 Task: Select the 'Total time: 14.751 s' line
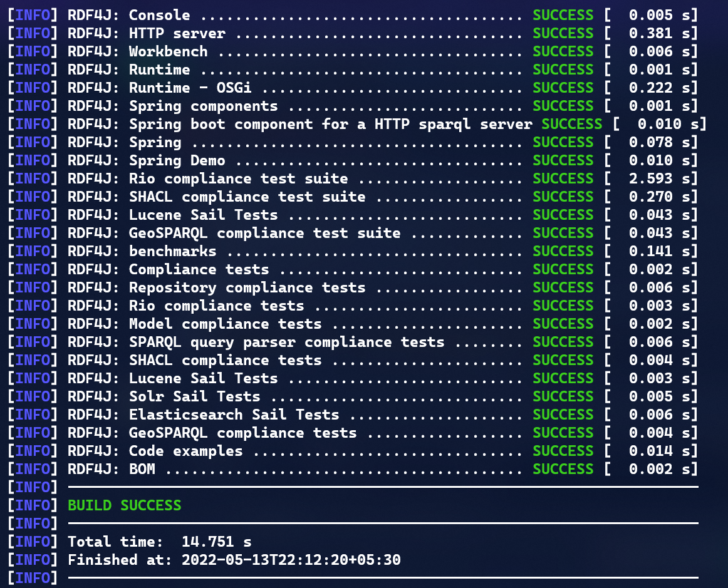160,542
